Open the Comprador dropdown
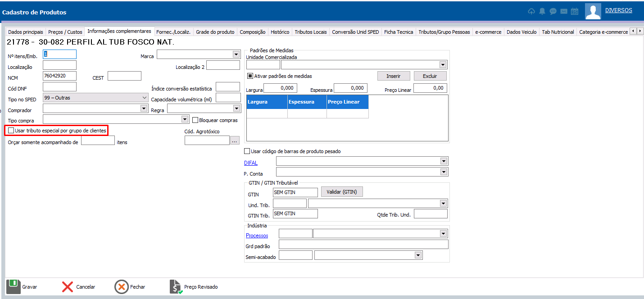 click(144, 109)
